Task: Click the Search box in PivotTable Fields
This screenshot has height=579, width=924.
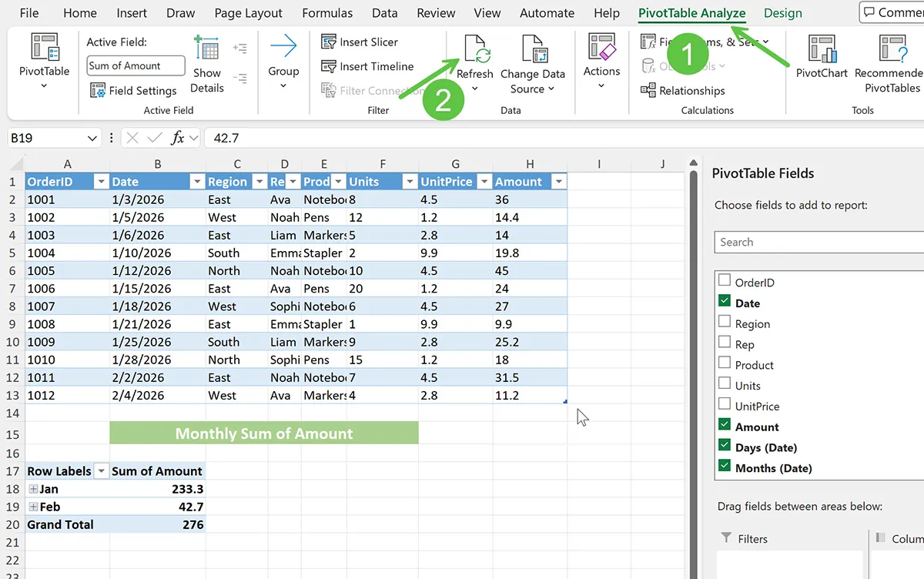Action: (816, 242)
